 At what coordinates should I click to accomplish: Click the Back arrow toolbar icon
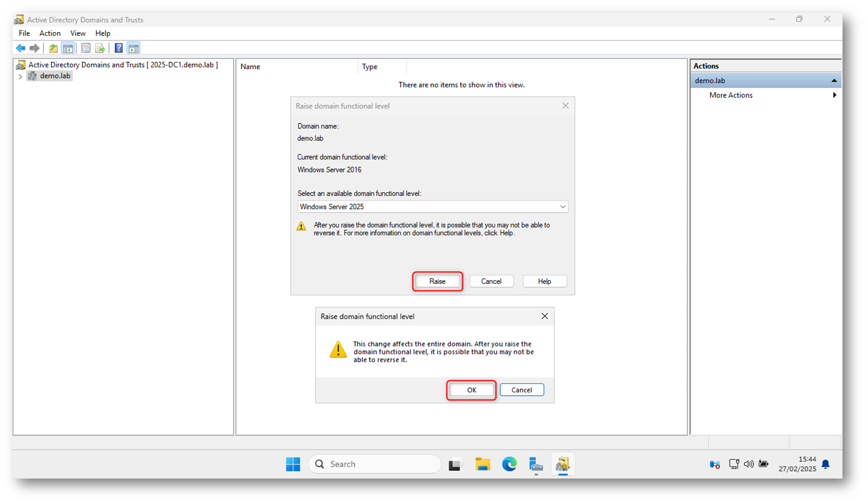tap(21, 48)
